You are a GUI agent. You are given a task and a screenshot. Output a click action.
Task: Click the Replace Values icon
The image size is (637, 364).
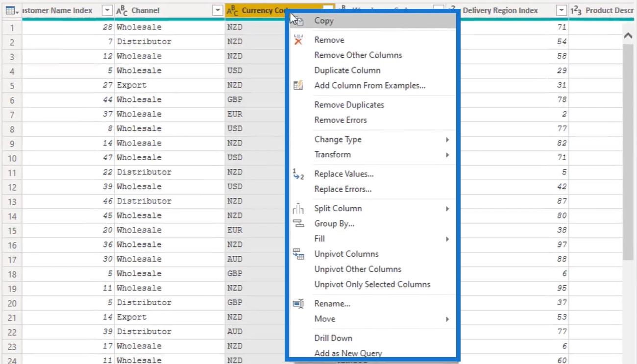(x=298, y=174)
